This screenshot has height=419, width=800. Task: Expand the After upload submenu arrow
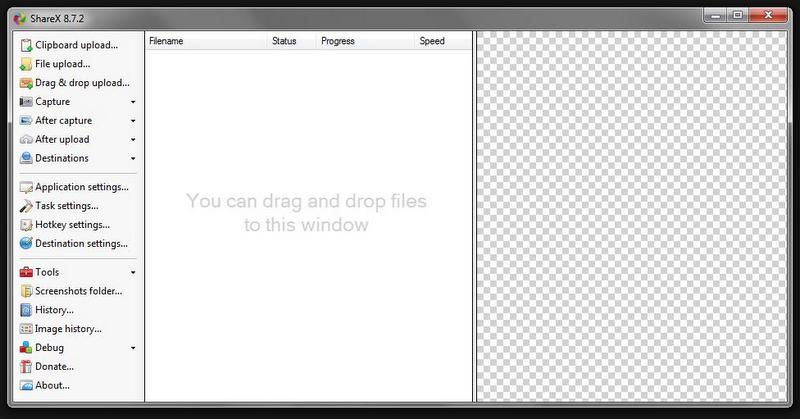tap(133, 139)
